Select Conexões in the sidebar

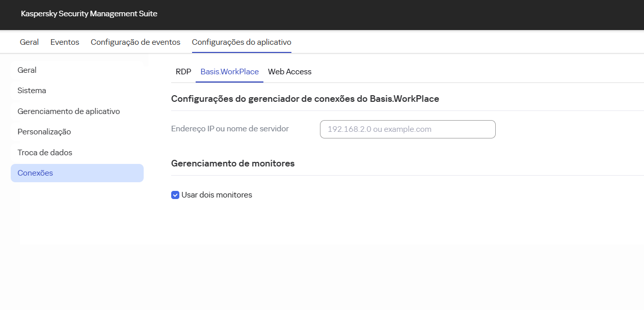pos(36,173)
